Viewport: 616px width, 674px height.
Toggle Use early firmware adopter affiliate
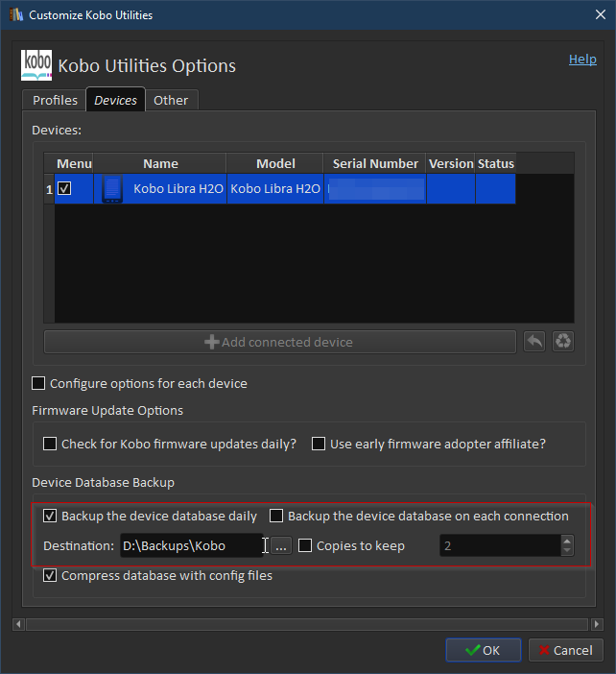(320, 445)
